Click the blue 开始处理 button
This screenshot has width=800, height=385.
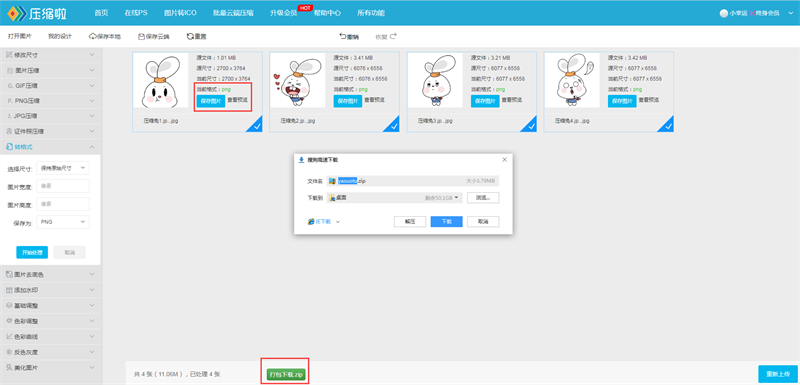32,252
